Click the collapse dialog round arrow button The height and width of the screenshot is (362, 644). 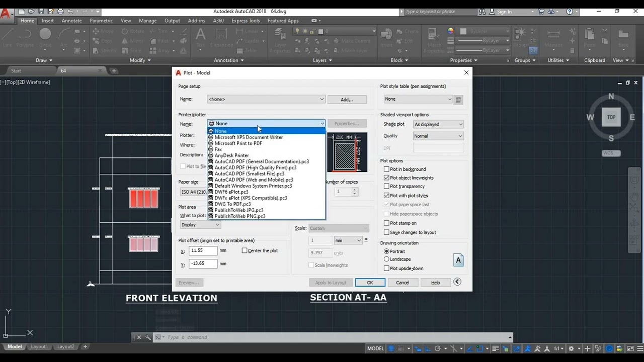coord(457,282)
